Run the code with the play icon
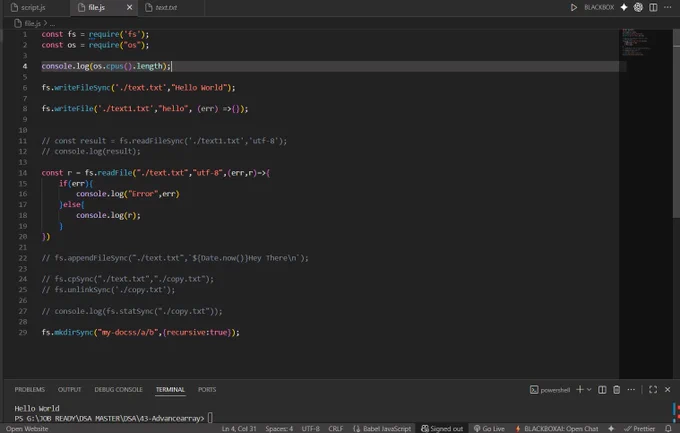Viewport: 680px width, 433px height. coord(573,7)
